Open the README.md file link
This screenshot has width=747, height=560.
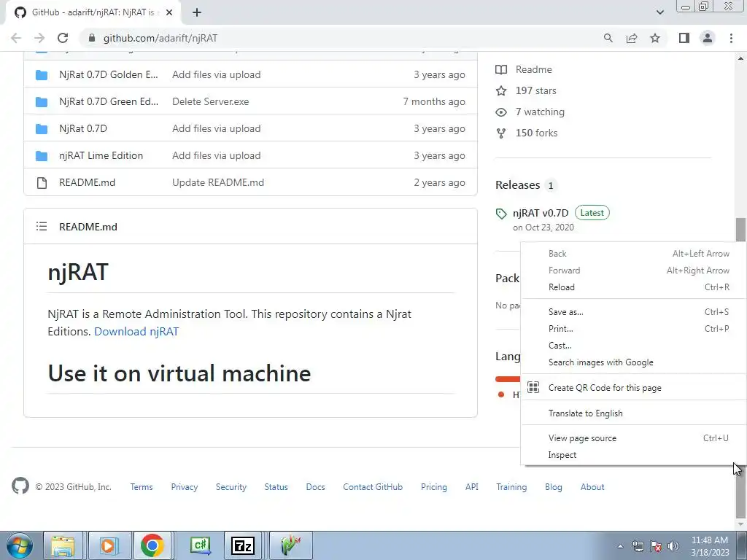[88, 183]
